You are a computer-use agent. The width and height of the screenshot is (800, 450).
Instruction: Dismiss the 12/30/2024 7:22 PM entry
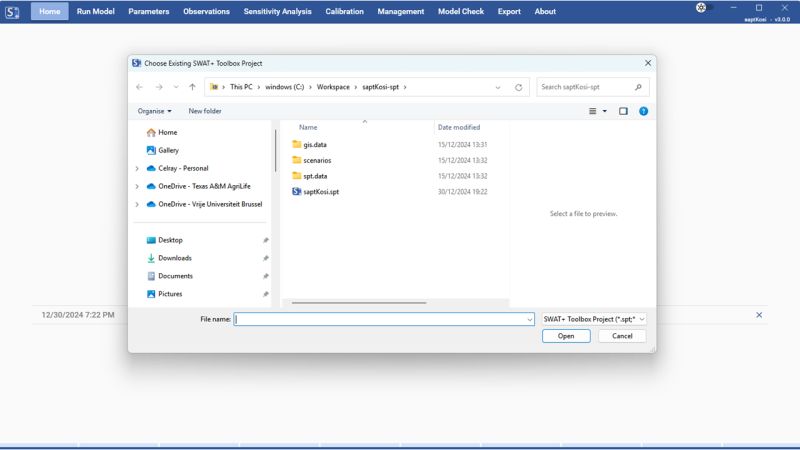[x=759, y=315]
